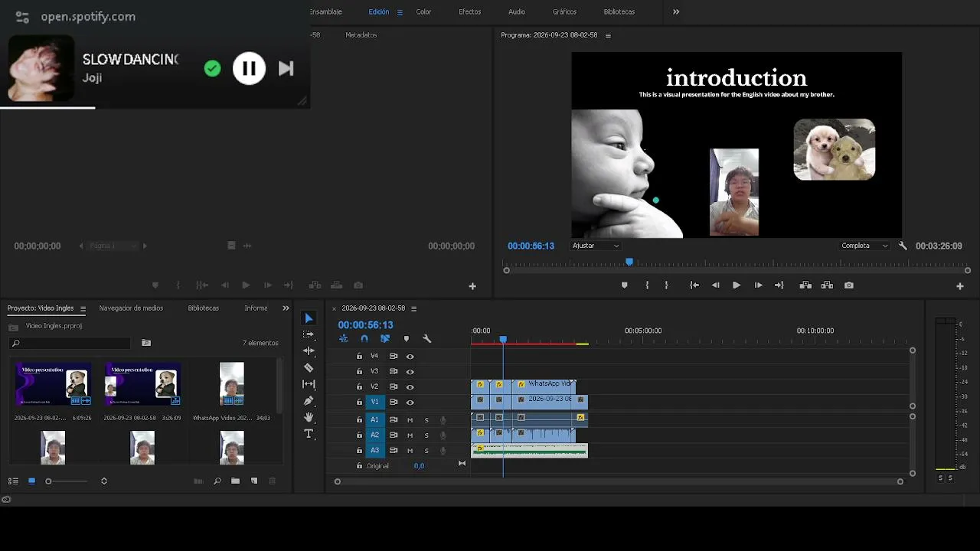980x551 pixels.
Task: Open the Program monitor wrench settings
Action: pyautogui.click(x=903, y=246)
